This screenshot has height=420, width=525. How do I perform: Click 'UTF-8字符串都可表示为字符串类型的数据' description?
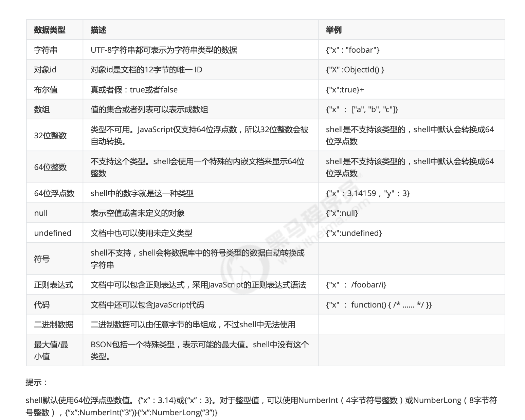[164, 50]
